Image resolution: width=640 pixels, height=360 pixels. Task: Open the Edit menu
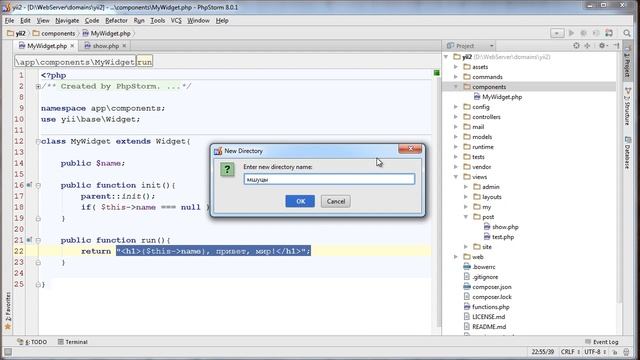pos(25,20)
